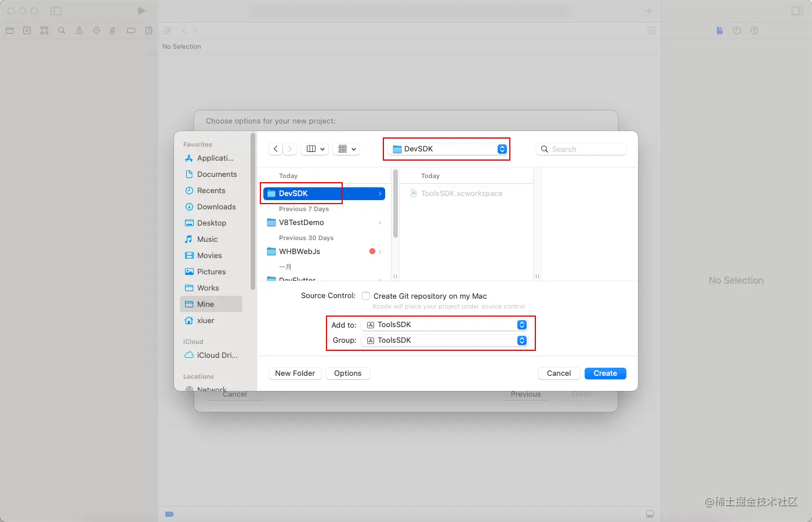Open the Source Control navigator icon
This screenshot has width=812, height=522.
pos(27,31)
